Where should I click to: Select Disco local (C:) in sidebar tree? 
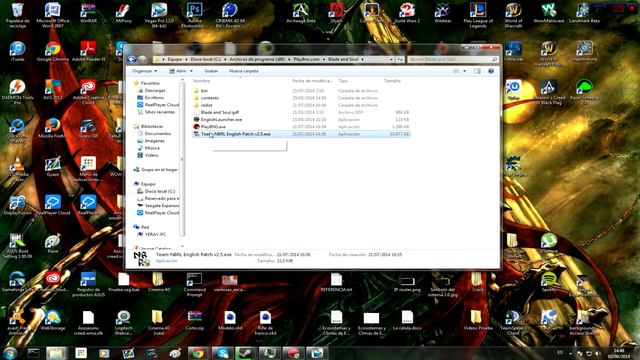[160, 191]
